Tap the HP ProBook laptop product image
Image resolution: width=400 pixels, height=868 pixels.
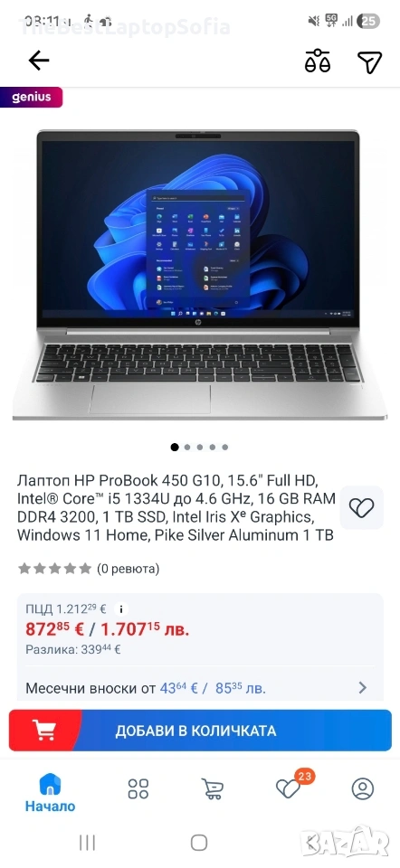tap(199, 275)
